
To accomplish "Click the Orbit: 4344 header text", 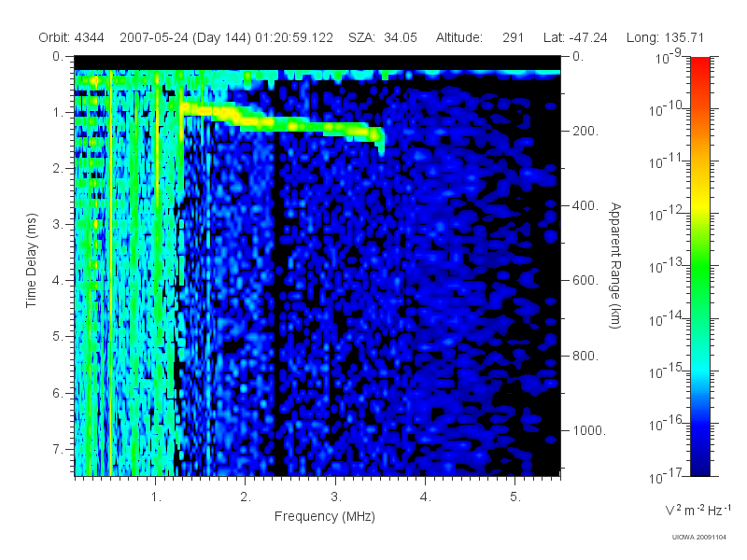I will coord(72,37).
